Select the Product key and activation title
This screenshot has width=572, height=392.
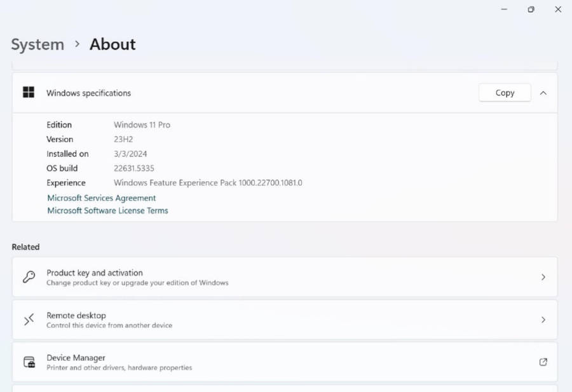[94, 273]
